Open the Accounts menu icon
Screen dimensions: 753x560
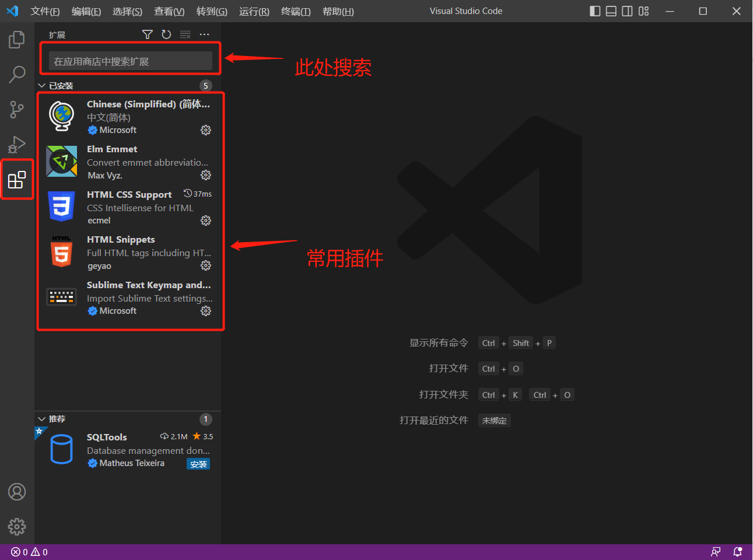[17, 492]
